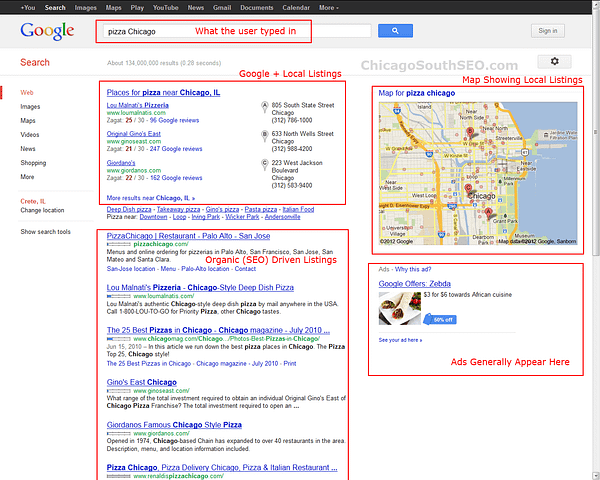The height and width of the screenshot is (480, 600).
Task: Click Irving Park neighborhood link
Action: tap(206, 217)
